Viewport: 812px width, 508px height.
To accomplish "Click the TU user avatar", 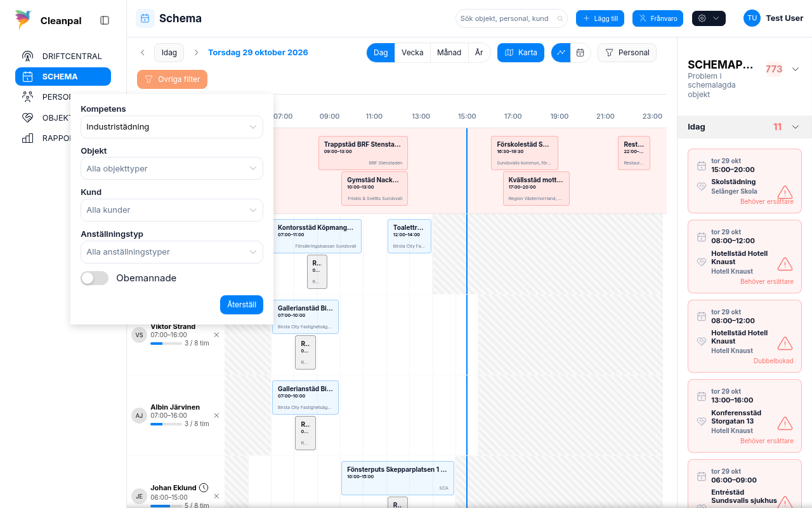I will tap(752, 18).
